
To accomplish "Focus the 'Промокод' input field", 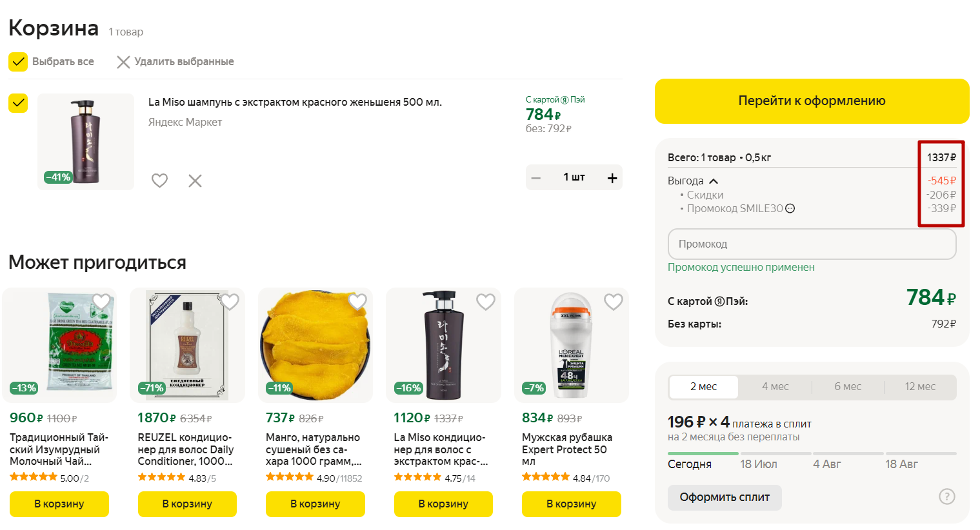I will [812, 244].
